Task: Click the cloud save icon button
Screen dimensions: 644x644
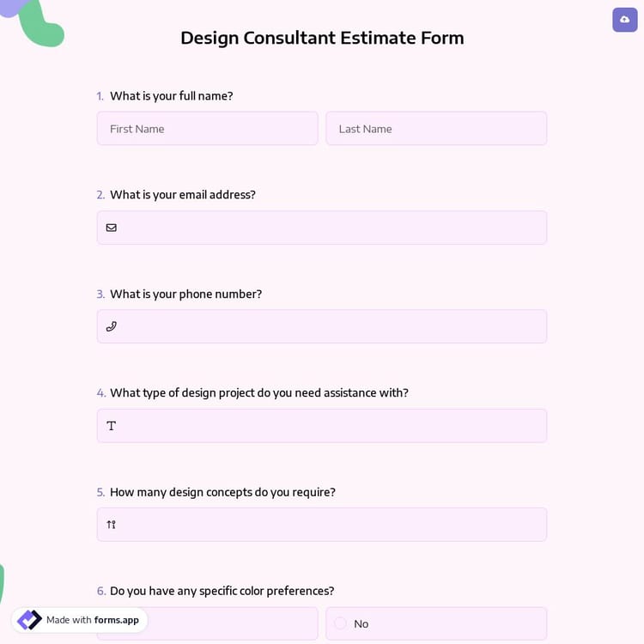Action: 624,20
